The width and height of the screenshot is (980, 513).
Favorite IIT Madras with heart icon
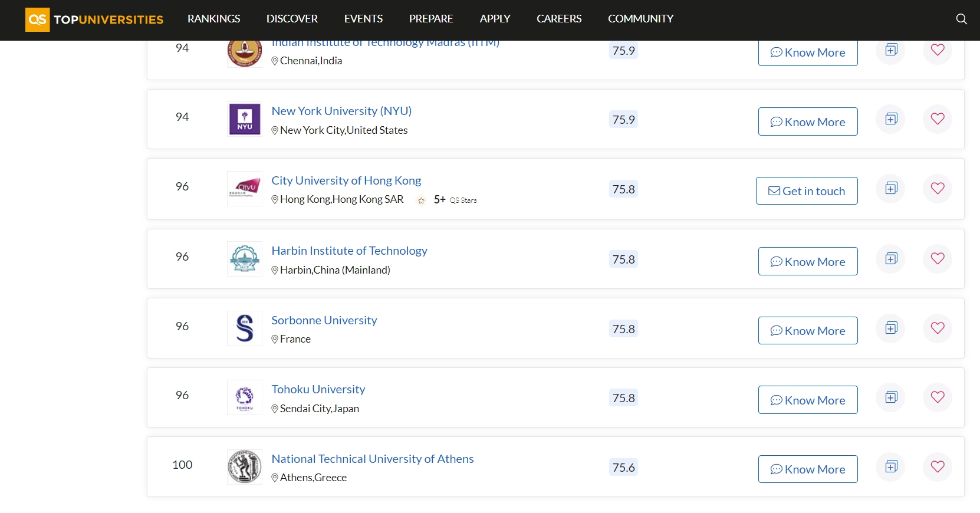(x=938, y=50)
